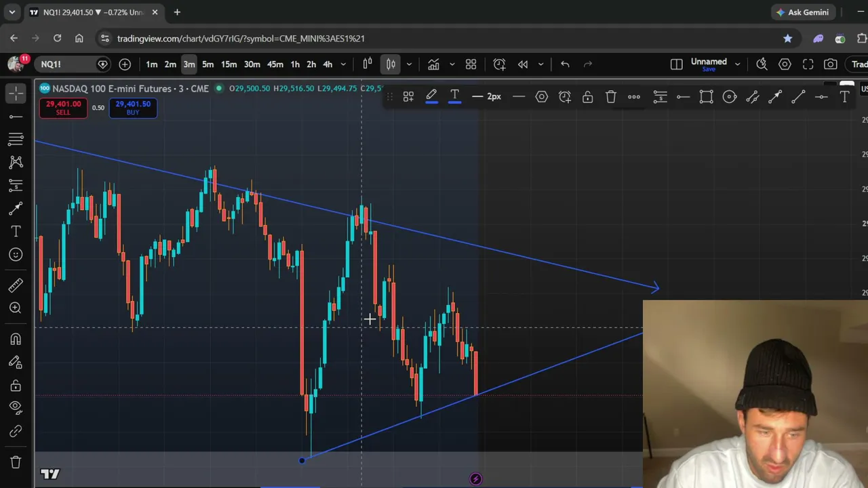The height and width of the screenshot is (488, 868).
Task: Select the Text tool in left sidebar
Action: coord(16,231)
